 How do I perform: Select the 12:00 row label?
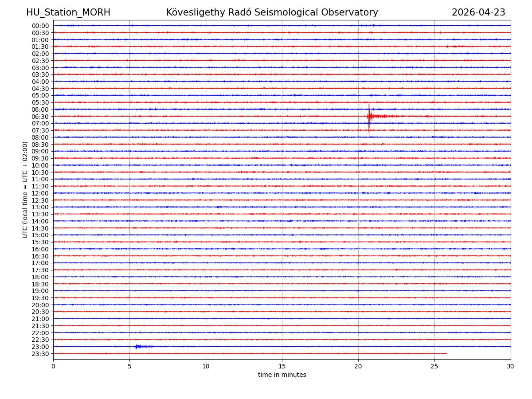(40, 193)
